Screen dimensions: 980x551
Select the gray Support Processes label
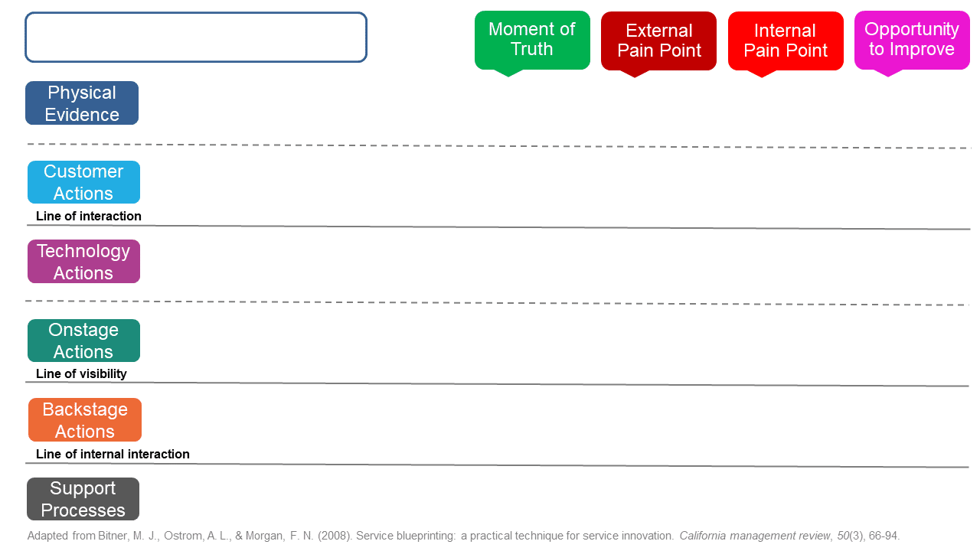(x=83, y=499)
